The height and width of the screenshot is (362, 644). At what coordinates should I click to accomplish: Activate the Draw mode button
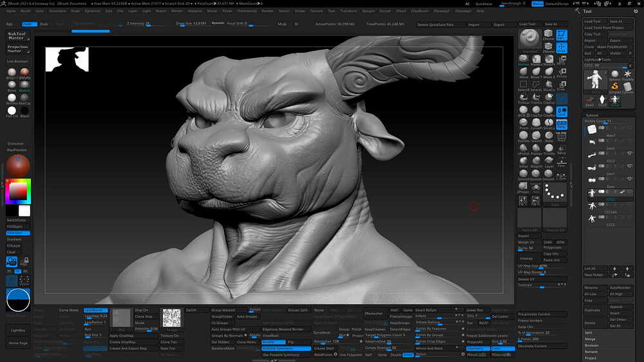(562, 48)
